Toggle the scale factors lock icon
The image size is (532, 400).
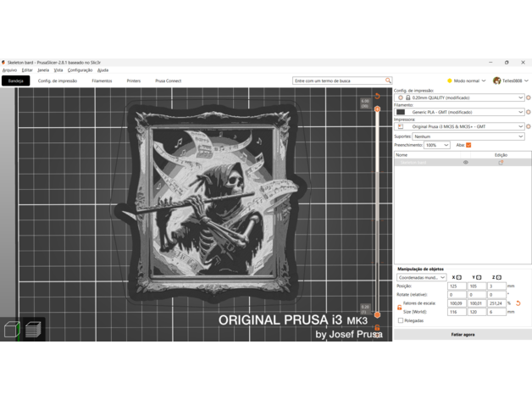400,307
